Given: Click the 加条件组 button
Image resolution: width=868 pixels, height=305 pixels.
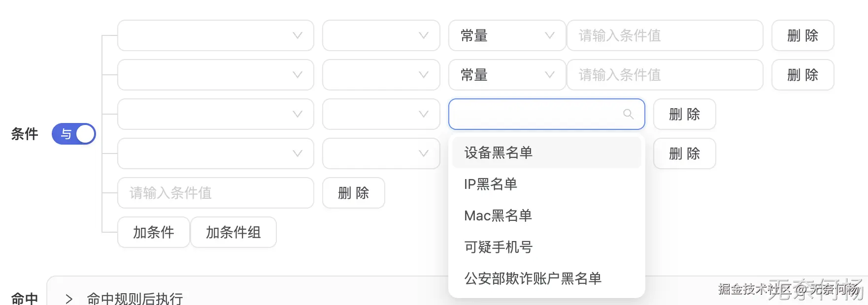Looking at the screenshot, I should point(233,232).
